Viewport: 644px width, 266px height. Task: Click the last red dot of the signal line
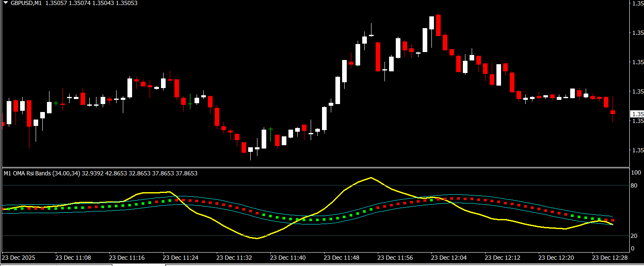click(613, 220)
